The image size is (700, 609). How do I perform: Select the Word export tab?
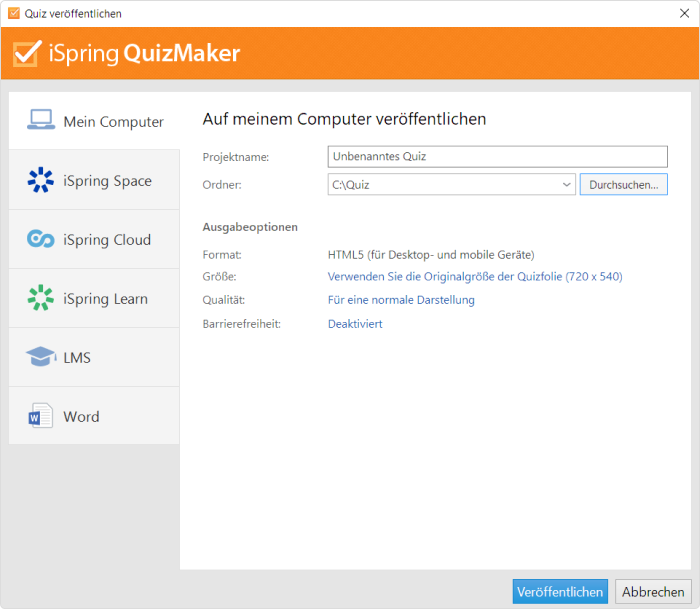tap(94, 416)
